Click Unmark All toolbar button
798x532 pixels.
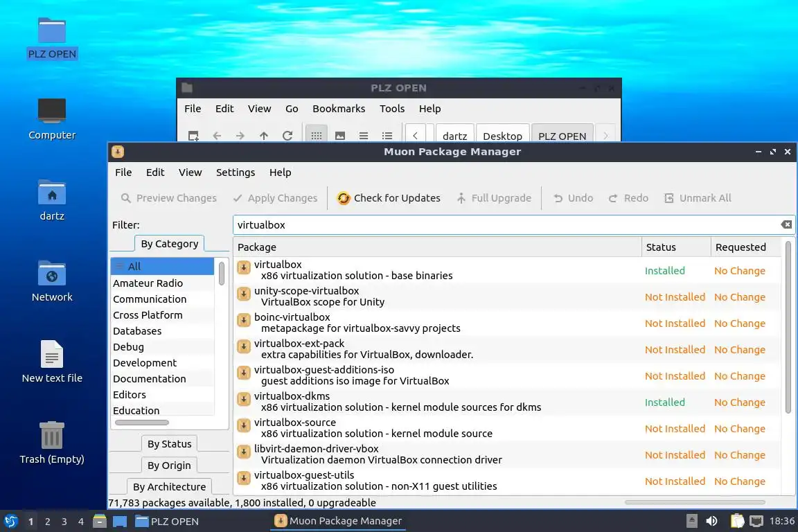[698, 198]
